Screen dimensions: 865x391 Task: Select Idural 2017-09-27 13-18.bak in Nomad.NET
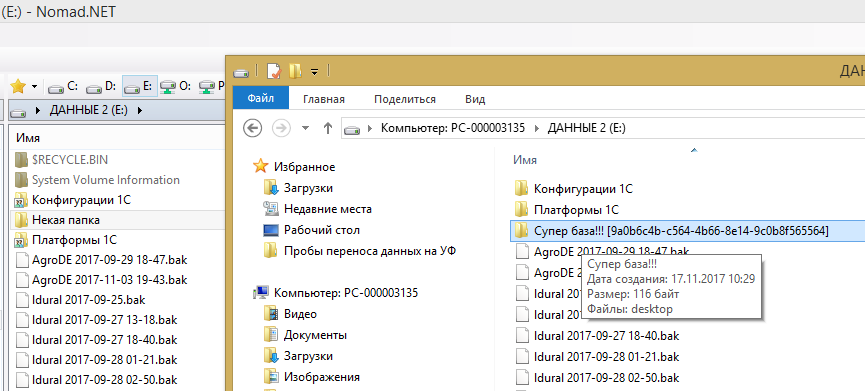pos(104,320)
